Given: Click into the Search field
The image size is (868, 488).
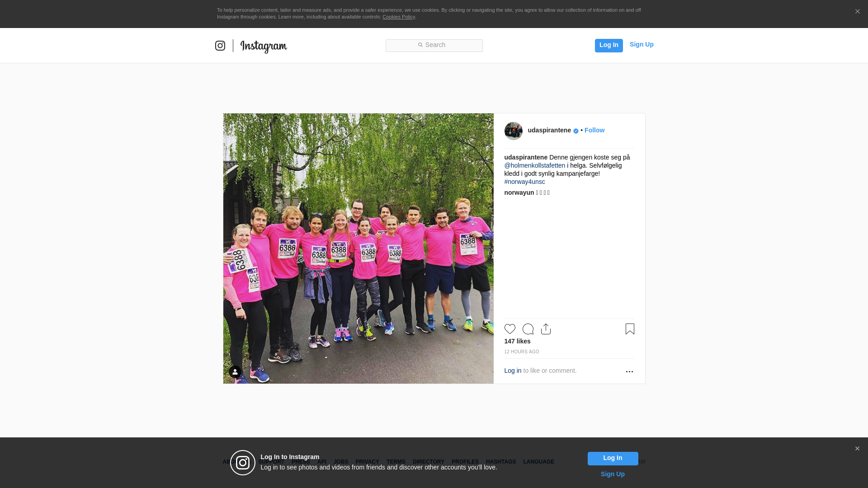Looking at the screenshot, I should (x=434, y=45).
